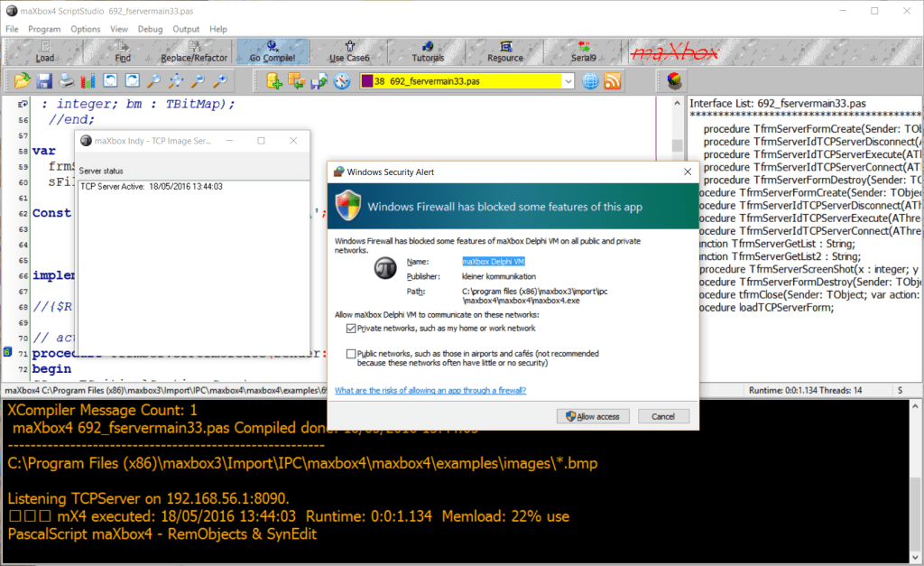This screenshot has width=924, height=566.
Task: Click the print icon in toolbar
Action: point(67,81)
